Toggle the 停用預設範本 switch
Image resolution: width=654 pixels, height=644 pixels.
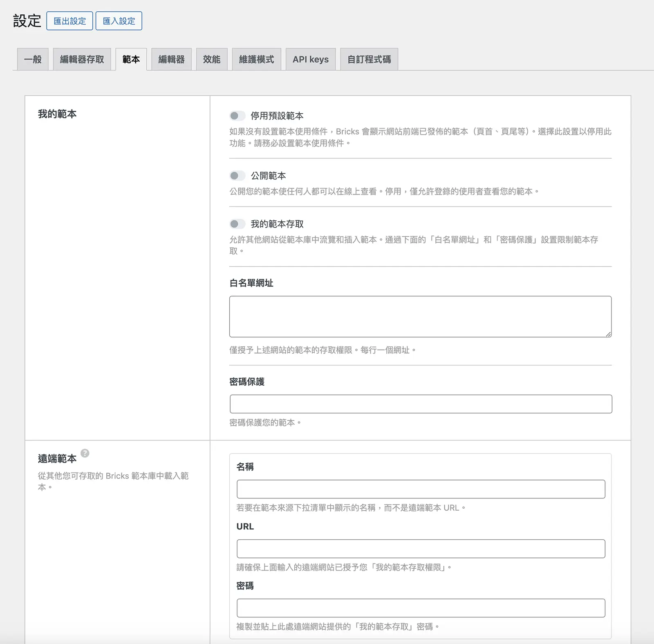(x=237, y=116)
